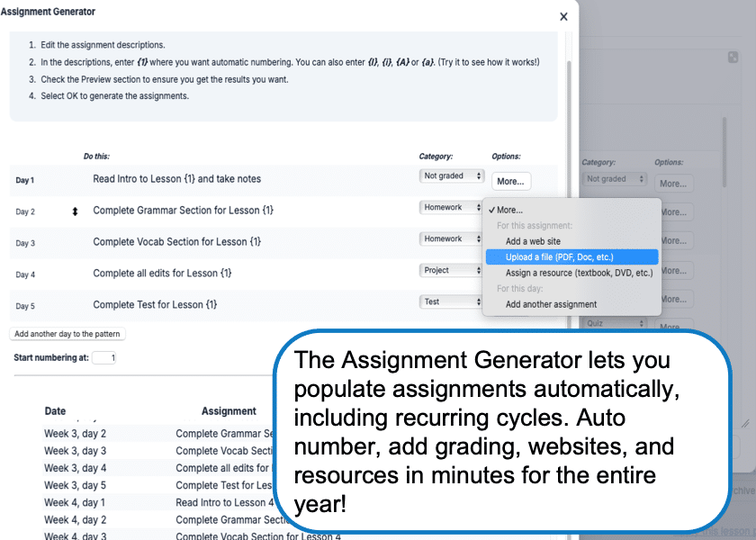Select preview row Week 3, day 2

(159, 434)
